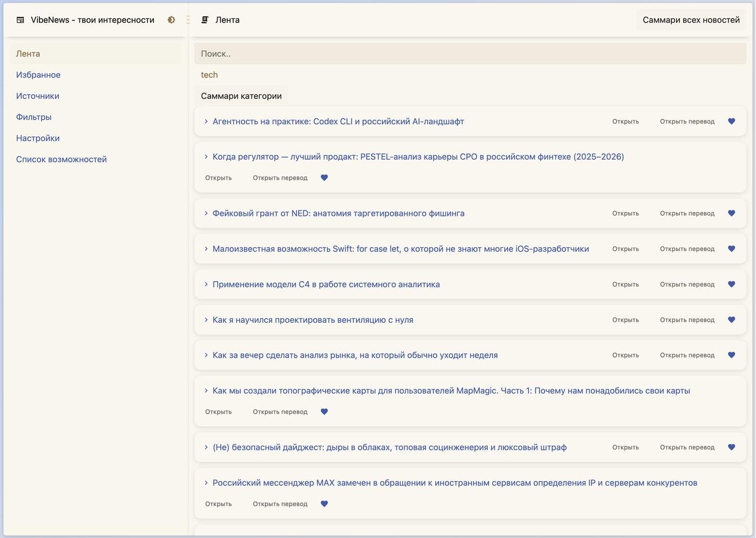Go to Источники in sidebar menu
Screen dimensions: 756x538
click(38, 96)
